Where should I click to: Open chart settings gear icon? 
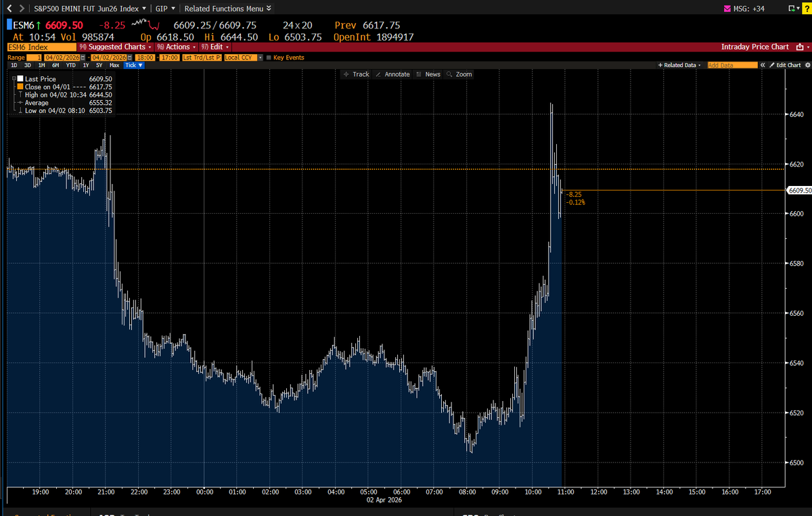pyautogui.click(x=807, y=65)
